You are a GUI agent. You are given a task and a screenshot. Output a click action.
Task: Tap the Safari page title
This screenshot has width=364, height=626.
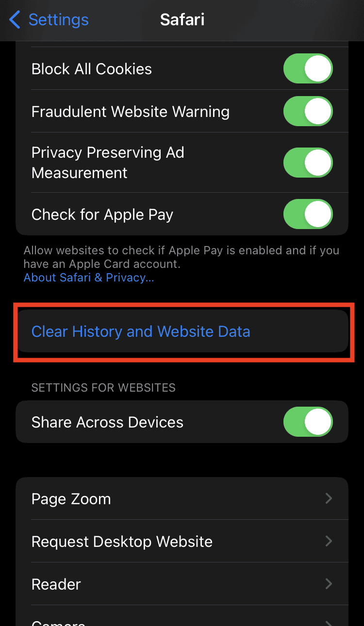pos(182,20)
